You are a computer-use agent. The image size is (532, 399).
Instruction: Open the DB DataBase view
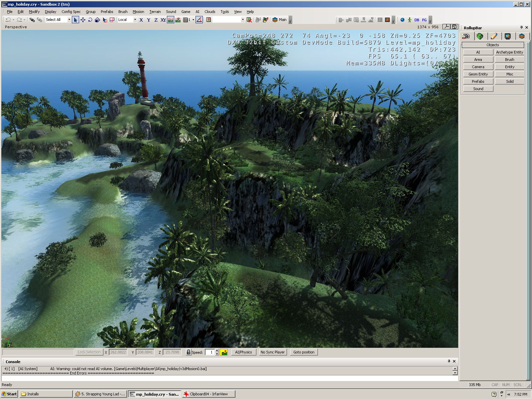[x=417, y=20]
